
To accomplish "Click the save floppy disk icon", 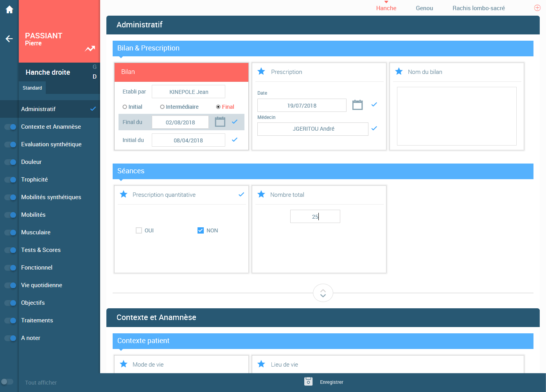I will click(309, 381).
